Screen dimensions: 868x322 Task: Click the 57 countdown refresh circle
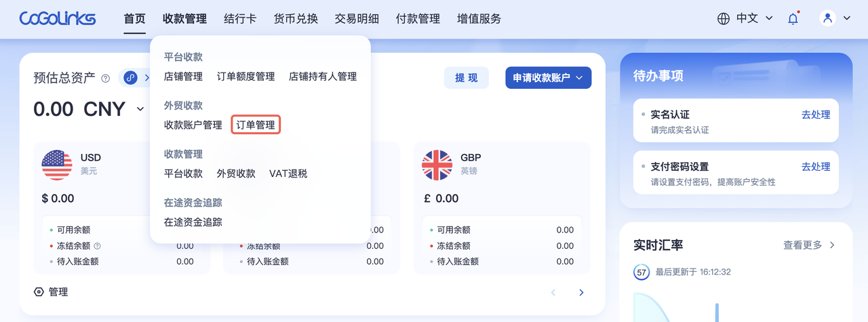point(642,273)
